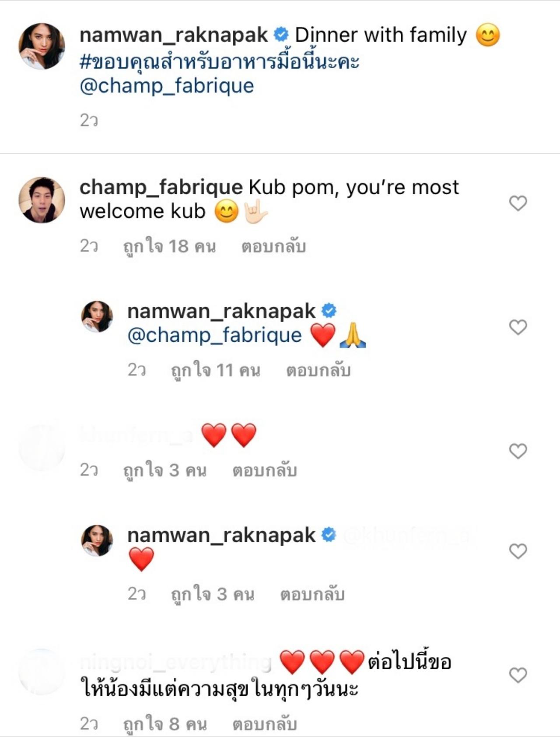Image resolution: width=560 pixels, height=737 pixels.
Task: Open the champ_fabrique username on the comment
Action: [x=161, y=187]
